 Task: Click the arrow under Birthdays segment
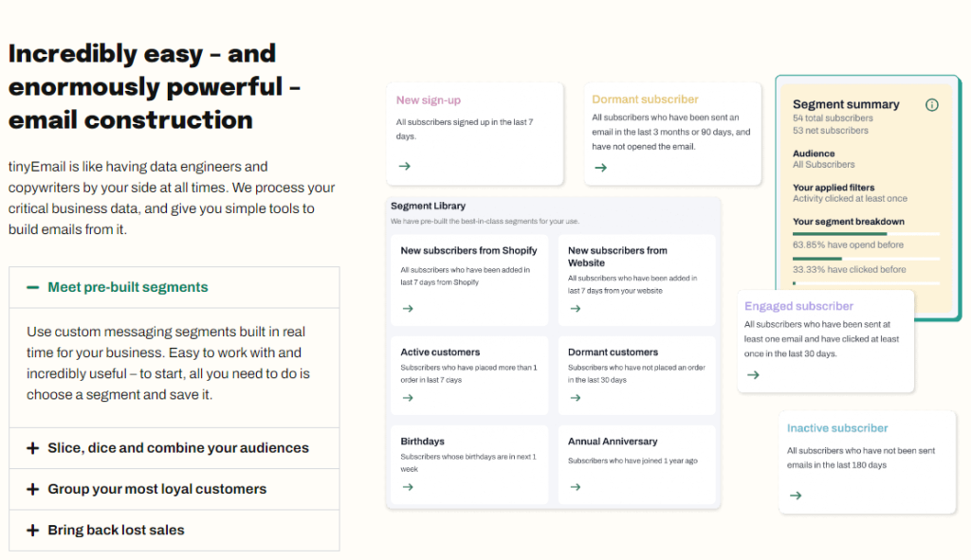tap(408, 487)
